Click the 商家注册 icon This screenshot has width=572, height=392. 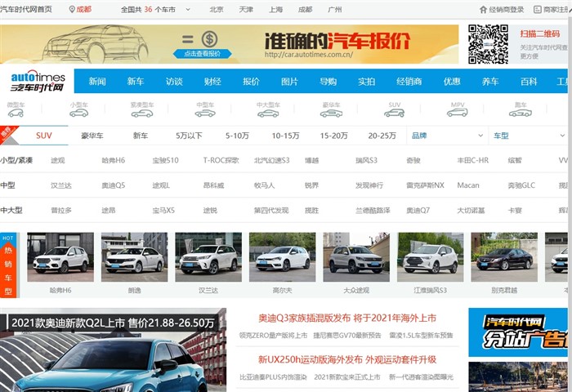click(537, 10)
